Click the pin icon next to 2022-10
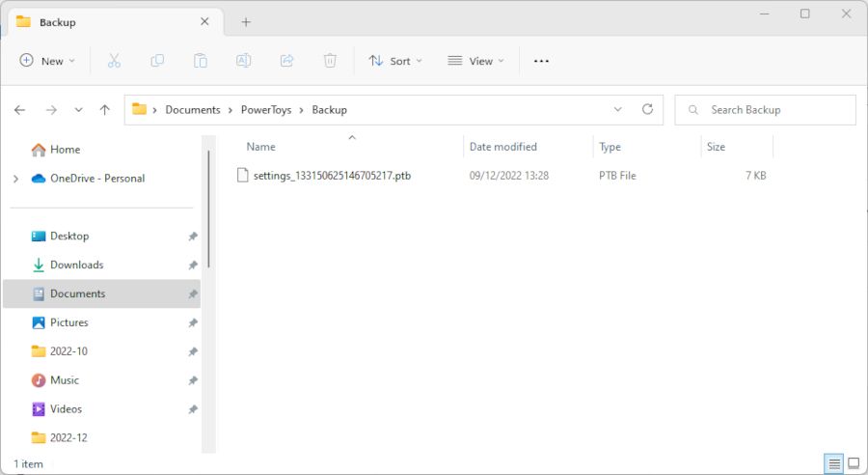Image resolution: width=868 pixels, height=475 pixels. [x=193, y=351]
